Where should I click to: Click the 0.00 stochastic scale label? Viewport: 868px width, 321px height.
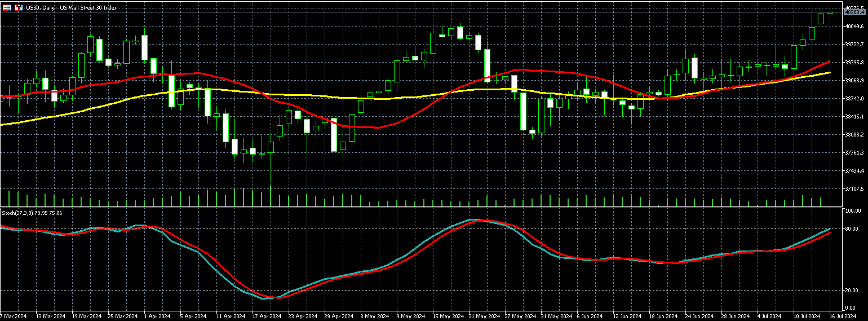click(850, 307)
